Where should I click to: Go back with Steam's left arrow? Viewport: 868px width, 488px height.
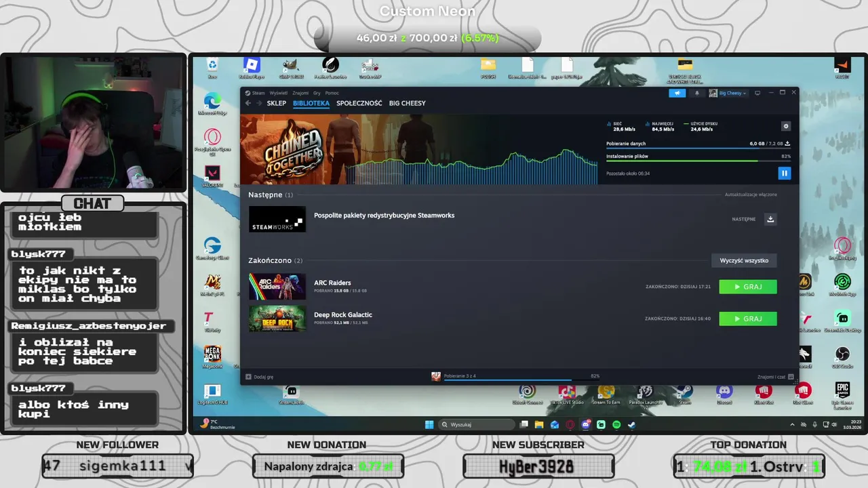coord(248,103)
